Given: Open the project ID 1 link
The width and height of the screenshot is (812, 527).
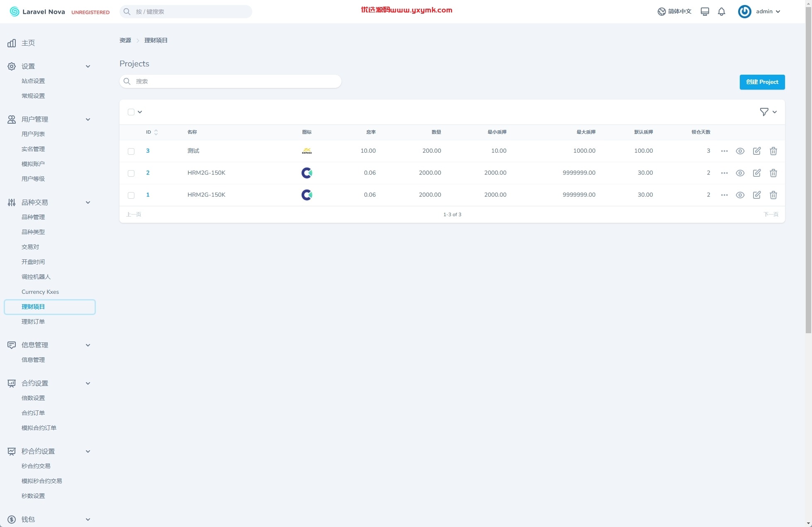Looking at the screenshot, I should pyautogui.click(x=148, y=195).
